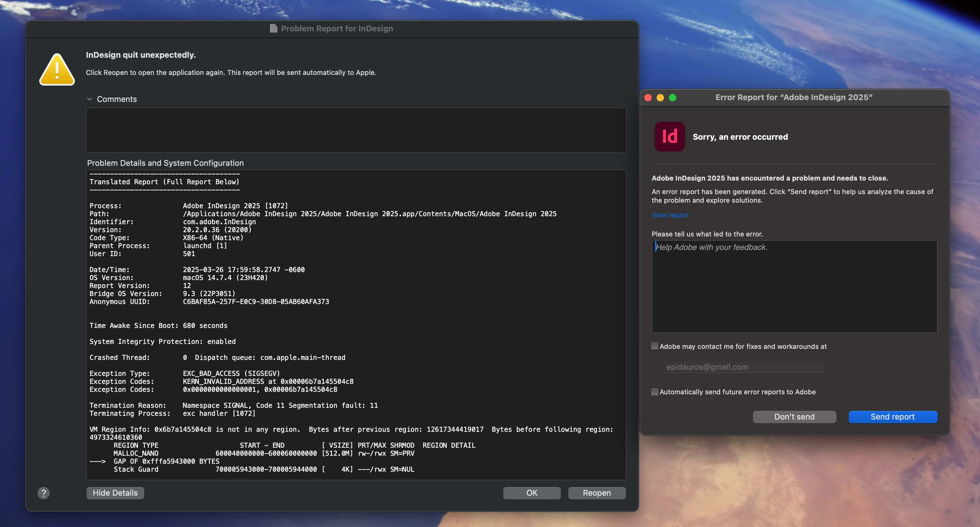This screenshot has height=527, width=980.
Task: Click the Exception Type line in crash details
Action: pyautogui.click(x=184, y=373)
